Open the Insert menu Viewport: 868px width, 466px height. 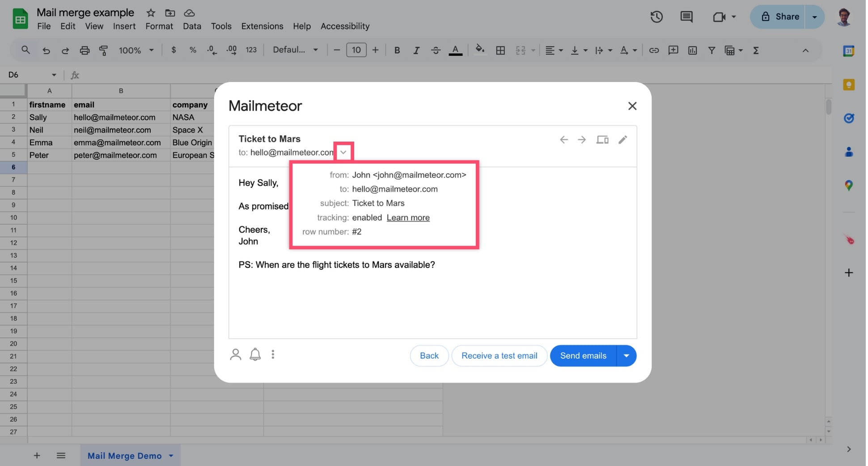124,26
